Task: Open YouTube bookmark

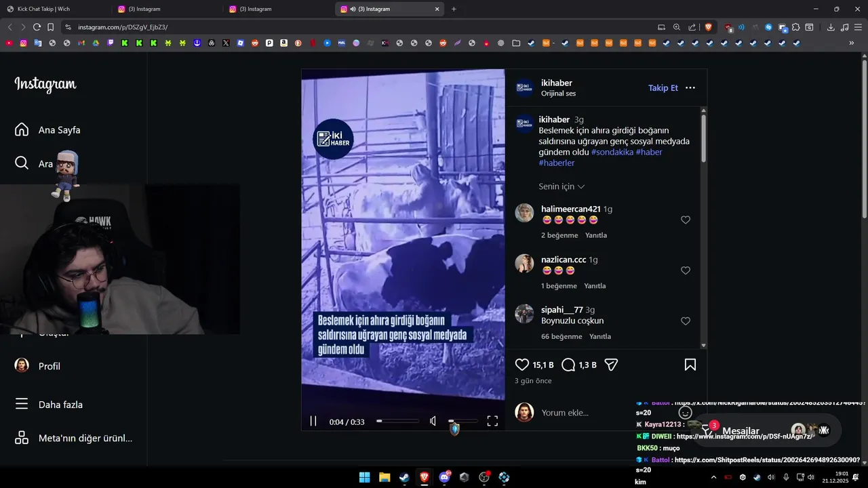Action: coord(9,43)
